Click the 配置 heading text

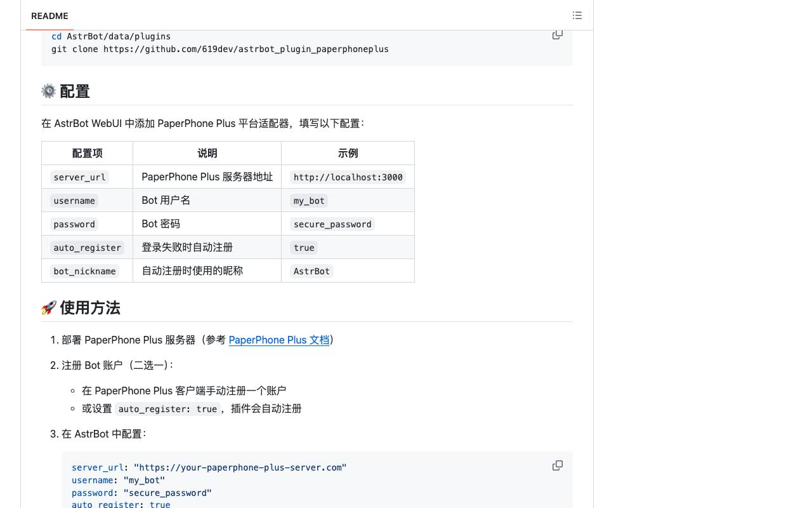click(x=75, y=91)
